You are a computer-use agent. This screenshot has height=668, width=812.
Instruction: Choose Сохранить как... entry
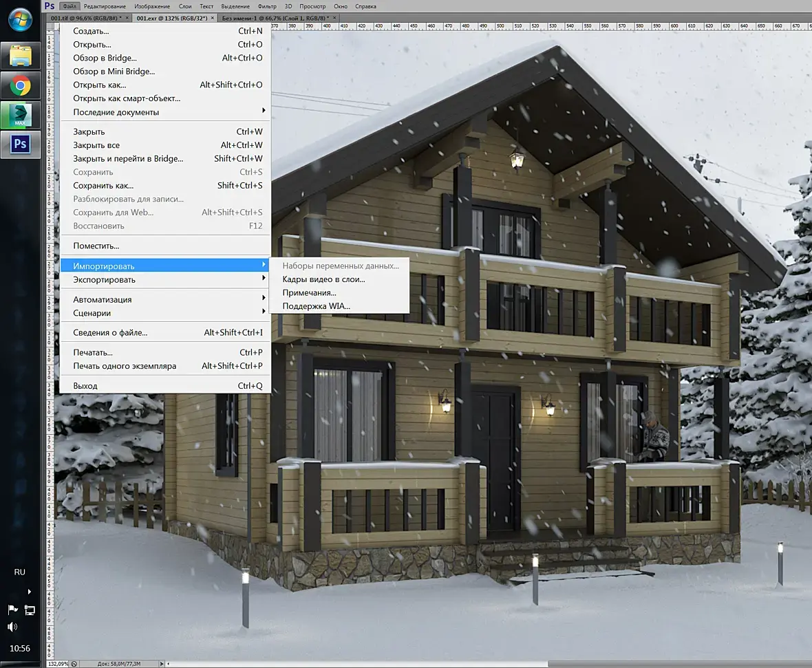point(165,185)
